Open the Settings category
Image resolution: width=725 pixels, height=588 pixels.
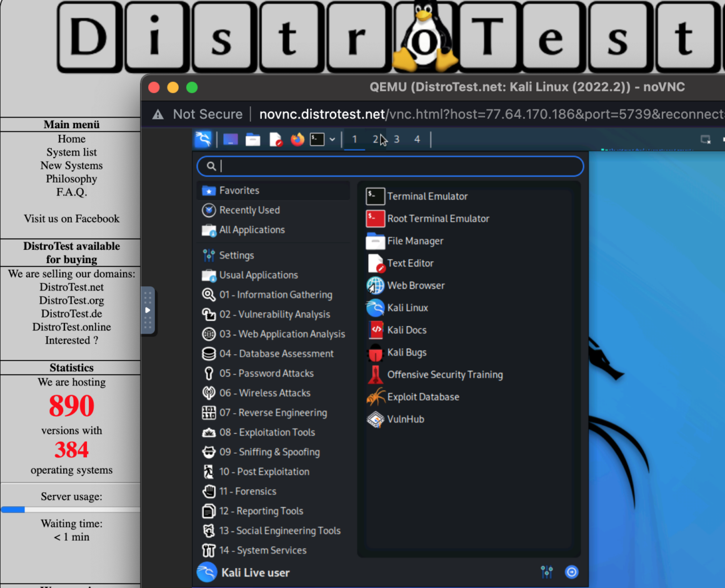pyautogui.click(x=273, y=255)
